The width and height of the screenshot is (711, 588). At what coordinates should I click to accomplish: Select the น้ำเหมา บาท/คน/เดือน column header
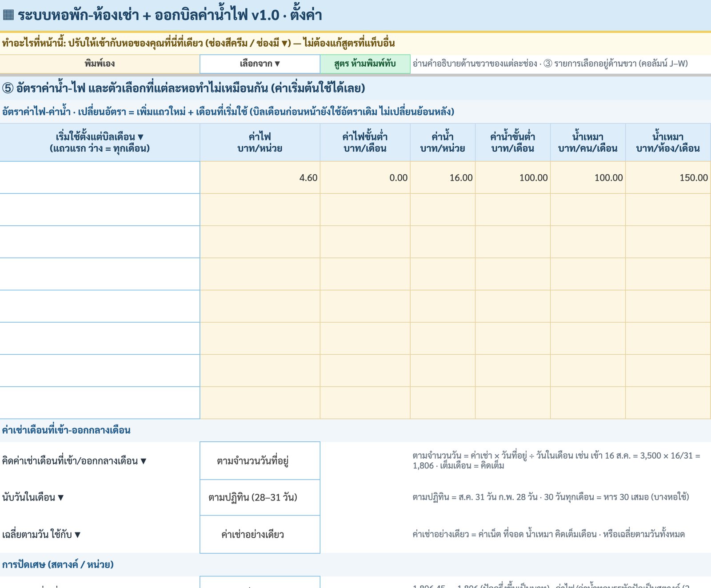(x=588, y=142)
